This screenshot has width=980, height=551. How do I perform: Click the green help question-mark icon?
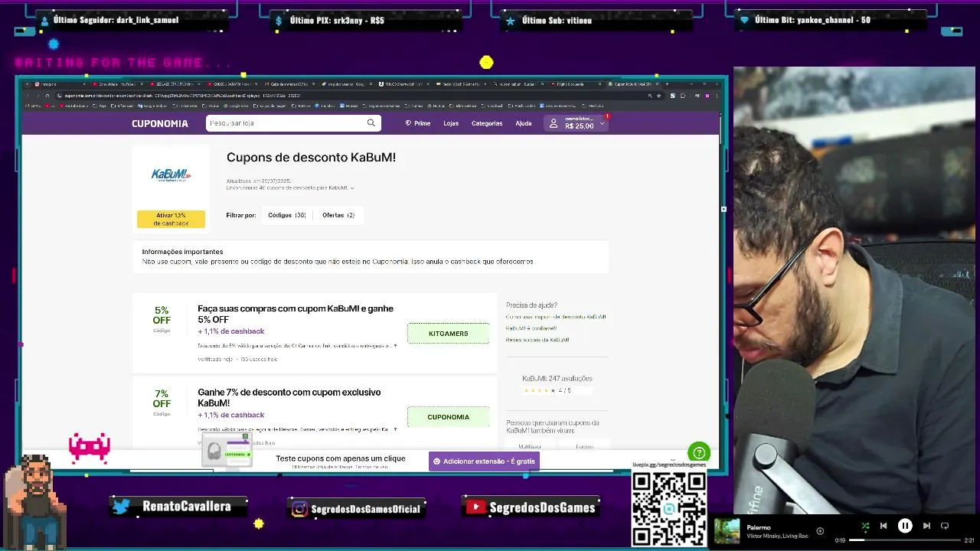tap(699, 453)
